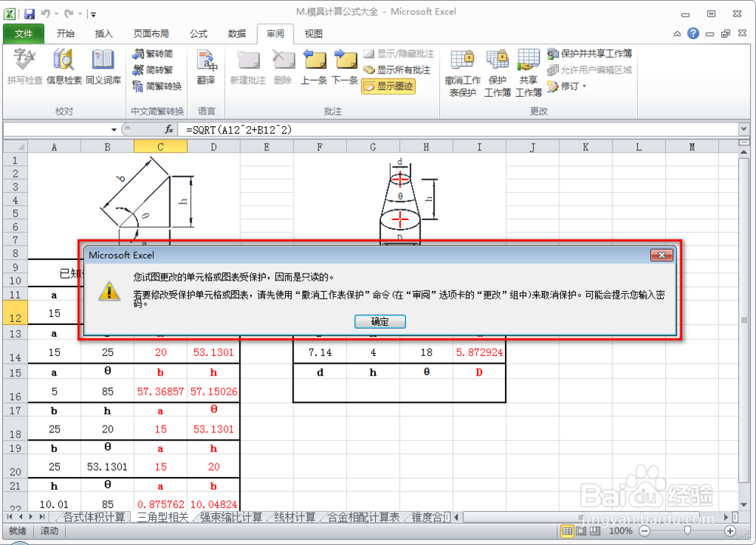Select row 12 header
756x545 pixels.
[15, 312]
